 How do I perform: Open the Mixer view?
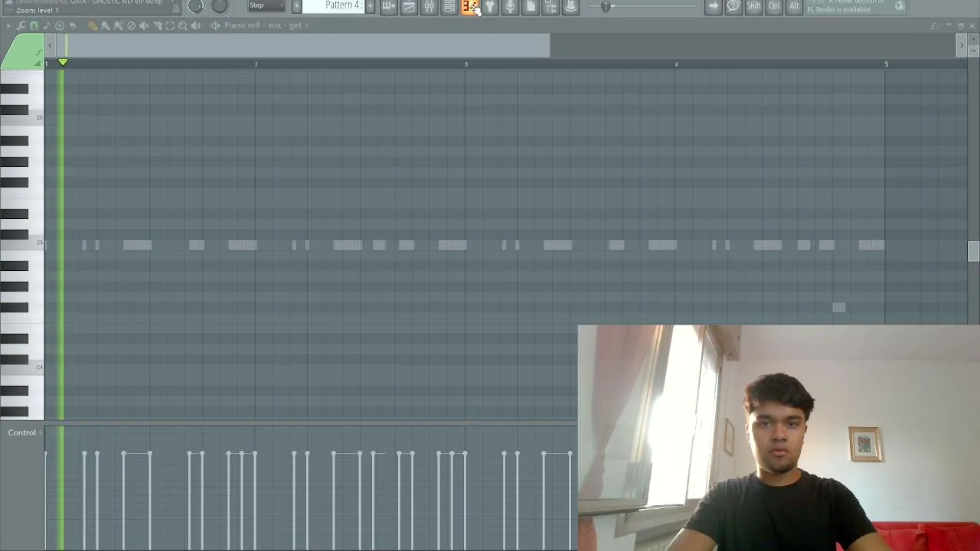click(430, 7)
